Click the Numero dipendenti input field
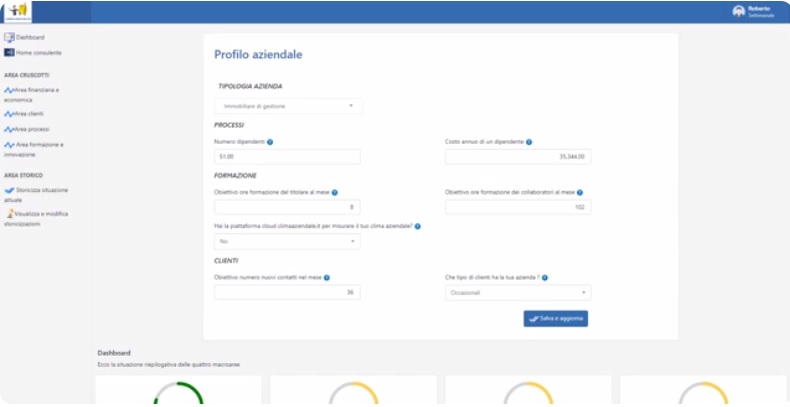 tap(287, 157)
